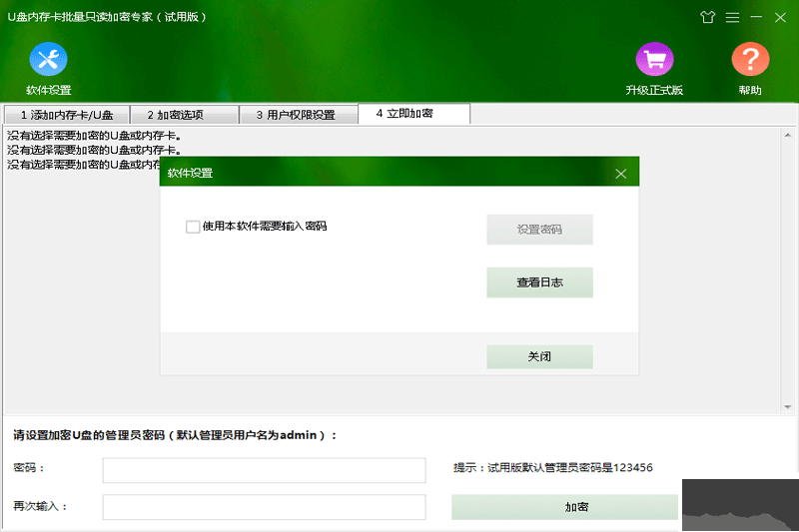Viewport: 799px width, 532px height.
Task: Click the 软件设置 label under wrench icon
Action: coord(48,90)
